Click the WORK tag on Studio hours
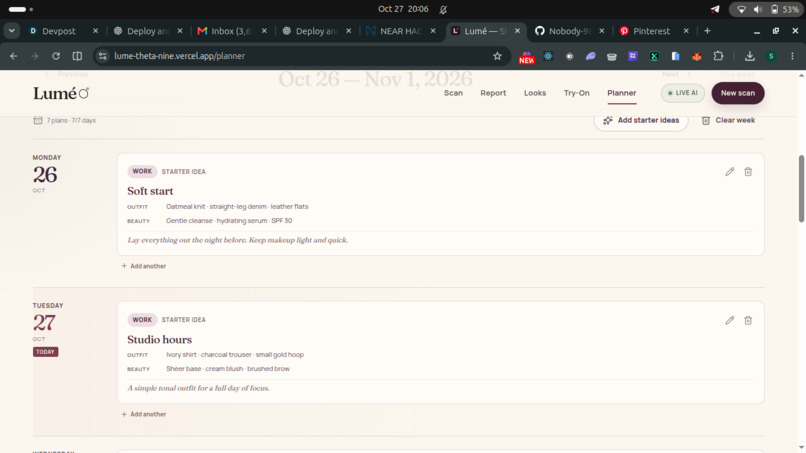Viewport: 806px width, 453px height. (x=142, y=319)
